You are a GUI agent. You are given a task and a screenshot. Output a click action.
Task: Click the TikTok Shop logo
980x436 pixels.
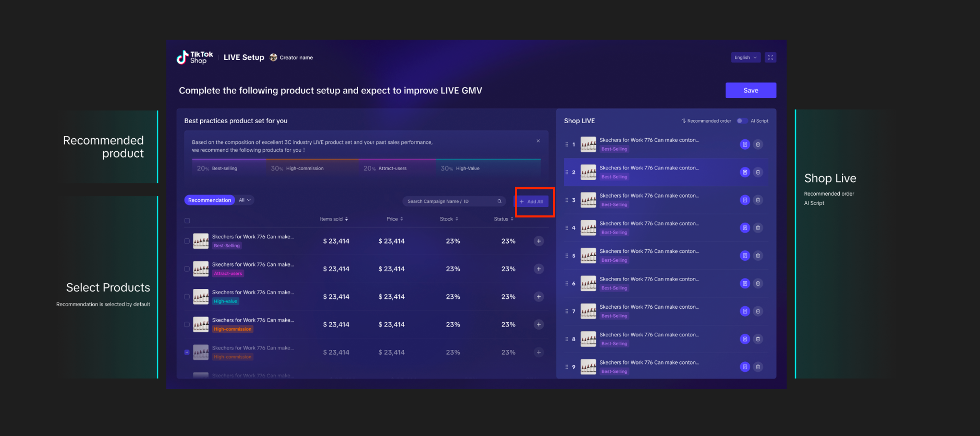[x=195, y=57]
